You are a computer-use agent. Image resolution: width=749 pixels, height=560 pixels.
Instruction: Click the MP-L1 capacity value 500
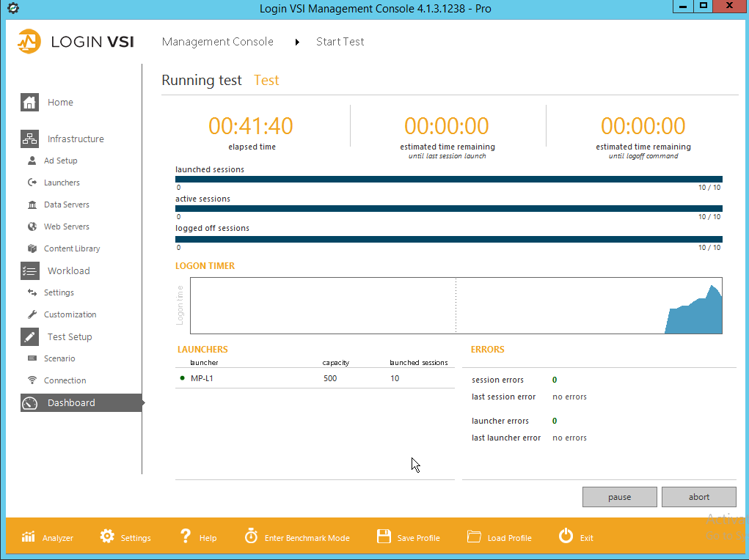[330, 378]
